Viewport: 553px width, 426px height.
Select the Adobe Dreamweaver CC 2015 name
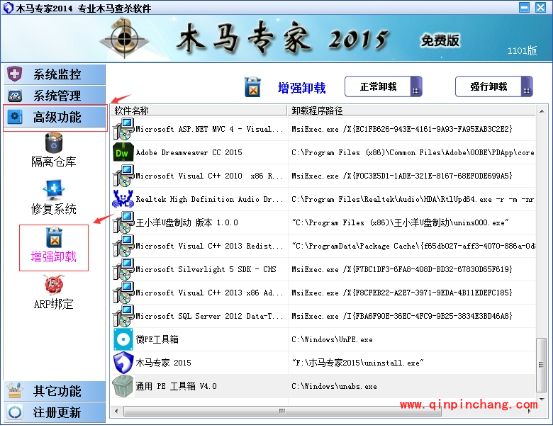pos(189,152)
